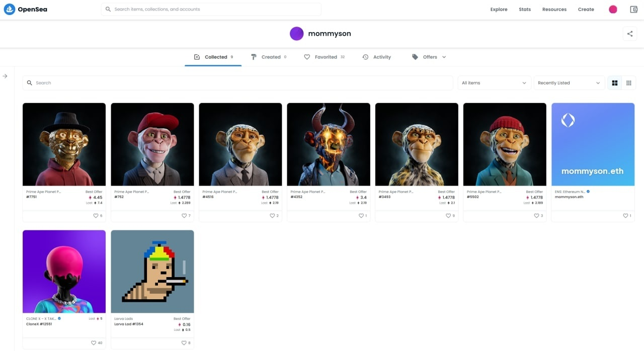Open Prime Ape #4516 thumbnail
644x351 pixels.
coord(240,144)
